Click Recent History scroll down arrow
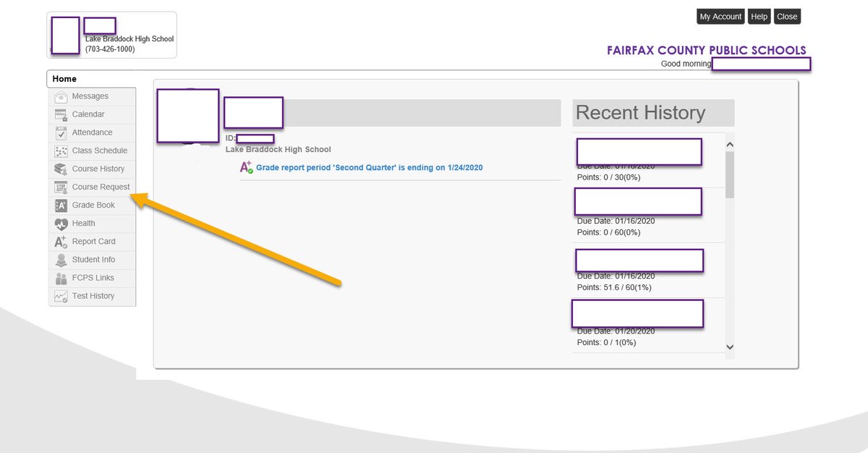 (x=729, y=347)
